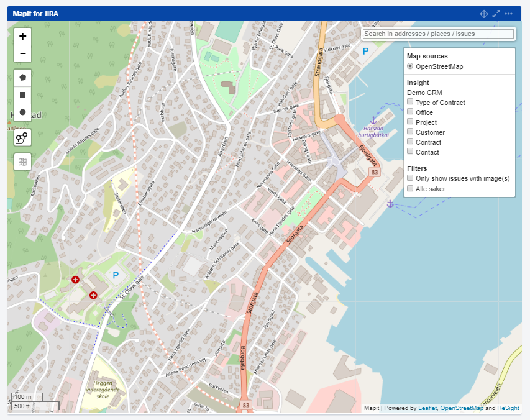Maximize the Mapit gadget

(x=496, y=14)
